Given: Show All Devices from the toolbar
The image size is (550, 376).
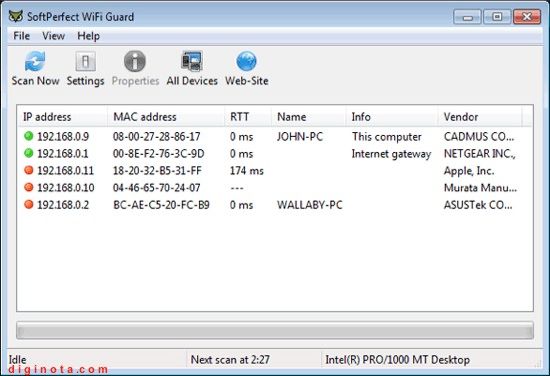Looking at the screenshot, I should pos(192,61).
